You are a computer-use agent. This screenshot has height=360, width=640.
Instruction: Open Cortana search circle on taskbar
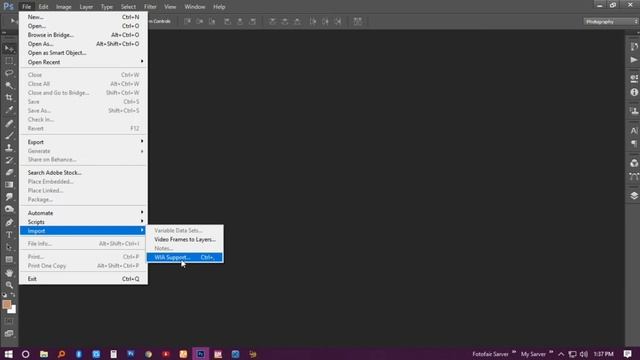click(25, 354)
